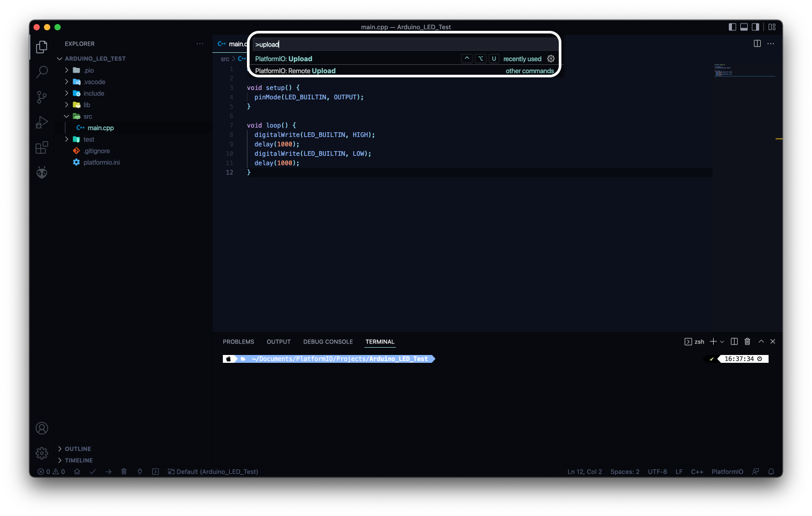Open the Source Control view
812x516 pixels.
click(x=42, y=97)
